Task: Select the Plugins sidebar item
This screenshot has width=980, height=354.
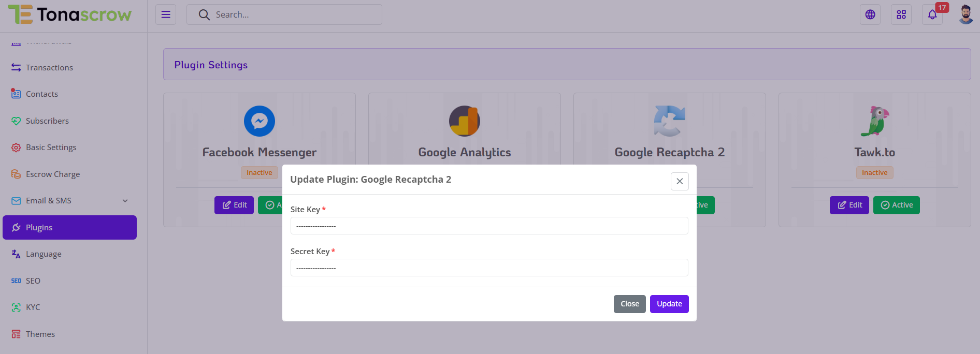Action: 69,228
